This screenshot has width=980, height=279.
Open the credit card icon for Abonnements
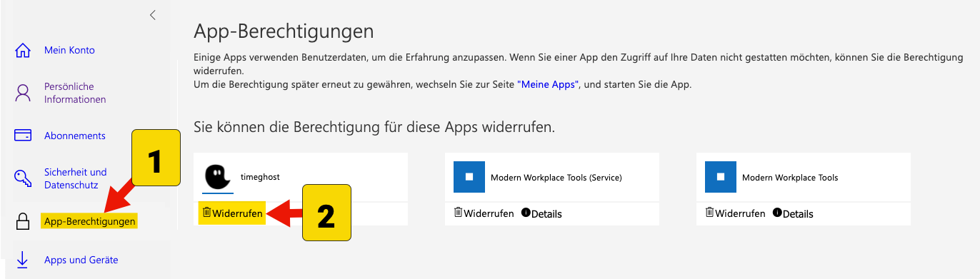tap(23, 136)
